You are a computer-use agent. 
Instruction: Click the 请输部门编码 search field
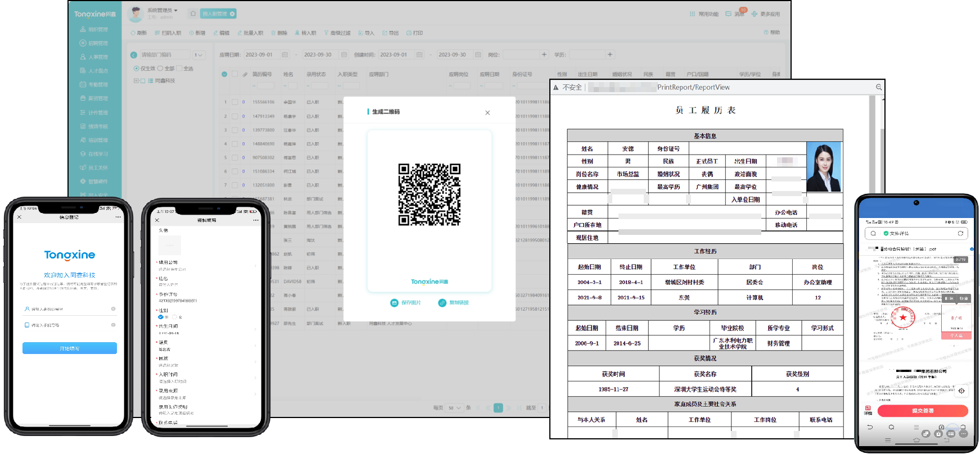pyautogui.click(x=164, y=55)
